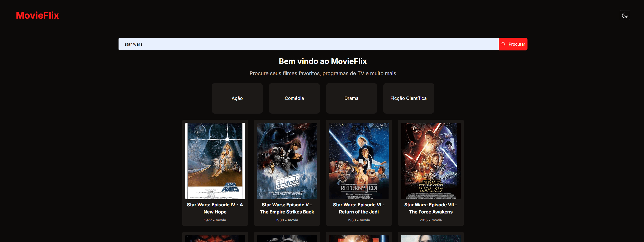Screen dimensions: 644x242
Task: Open Return of the Jedi poster
Action: (x=358, y=160)
